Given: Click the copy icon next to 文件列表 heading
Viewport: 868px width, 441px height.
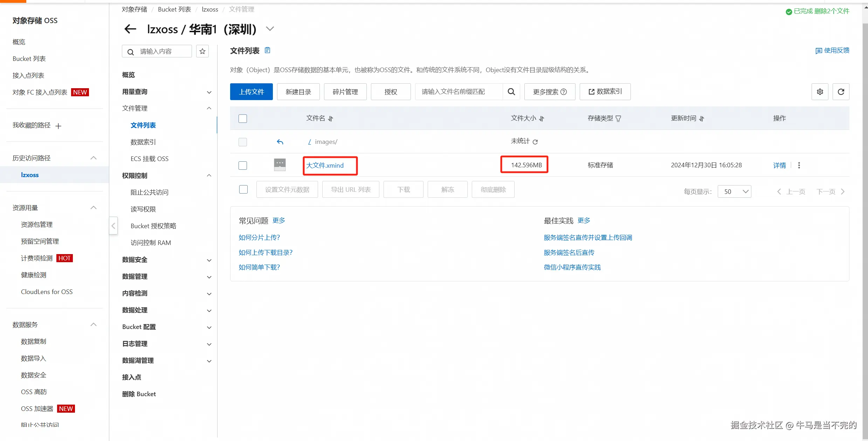Looking at the screenshot, I should (267, 50).
